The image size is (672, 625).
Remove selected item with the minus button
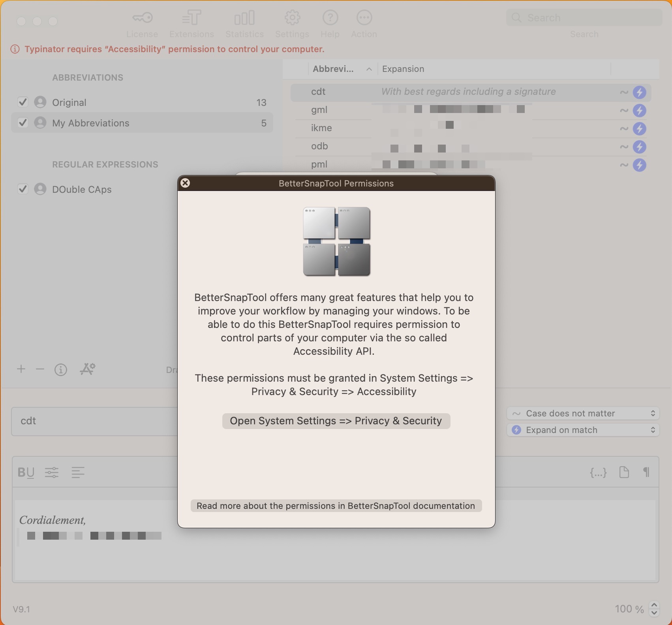point(40,369)
